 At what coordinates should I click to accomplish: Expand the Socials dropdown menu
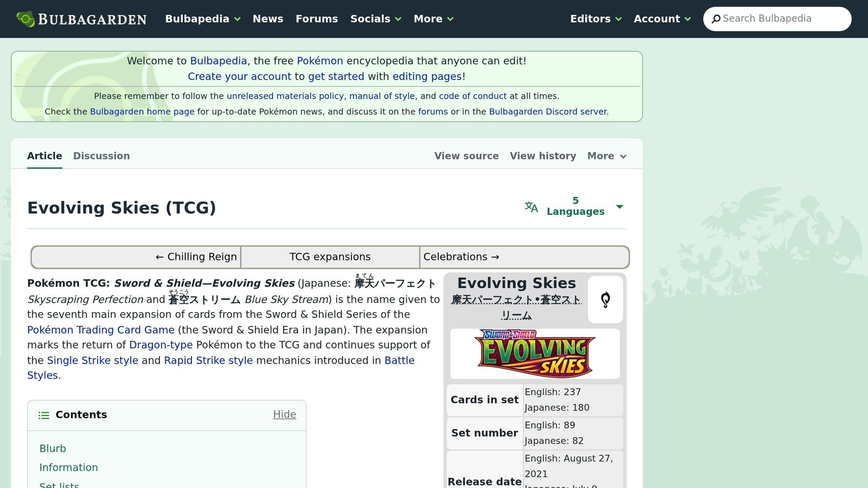click(x=376, y=19)
